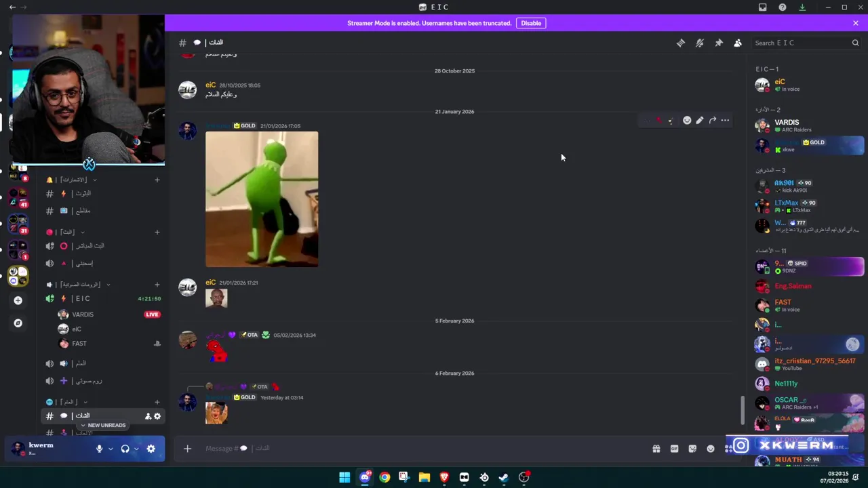Open the screaming face image sent yesterday

[216, 413]
